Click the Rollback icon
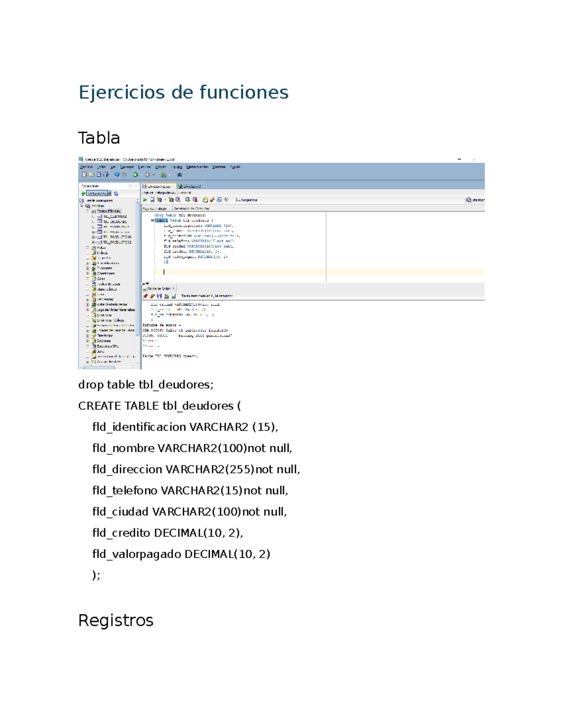 click(x=195, y=199)
